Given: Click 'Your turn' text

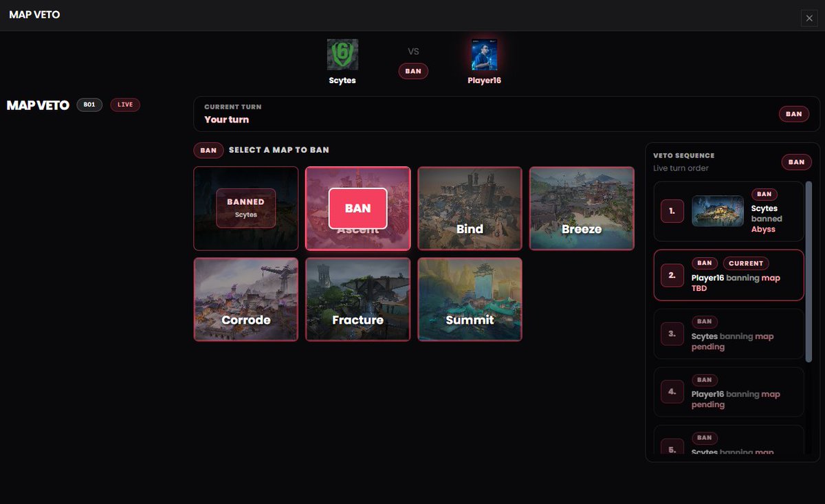Looking at the screenshot, I should 227,120.
